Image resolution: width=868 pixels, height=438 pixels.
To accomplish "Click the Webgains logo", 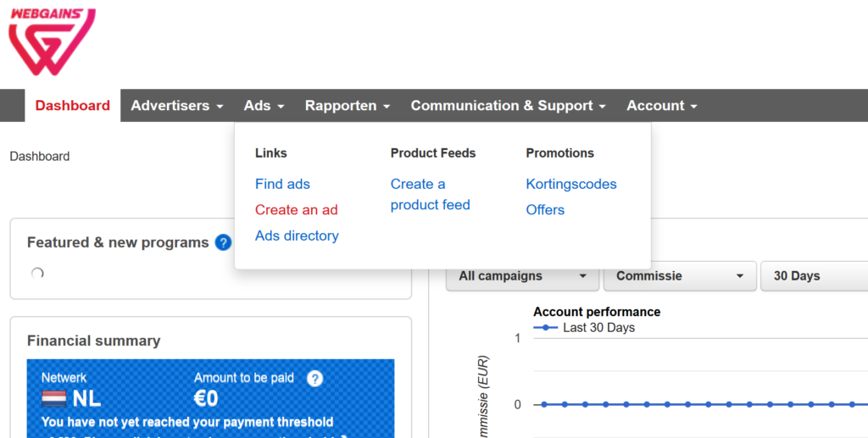I will [52, 42].
